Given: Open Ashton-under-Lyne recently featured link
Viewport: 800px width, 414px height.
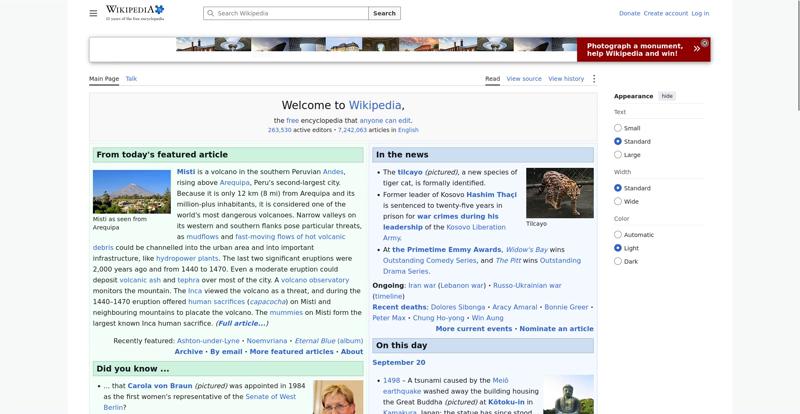Looking at the screenshot, I should pyautogui.click(x=208, y=340).
